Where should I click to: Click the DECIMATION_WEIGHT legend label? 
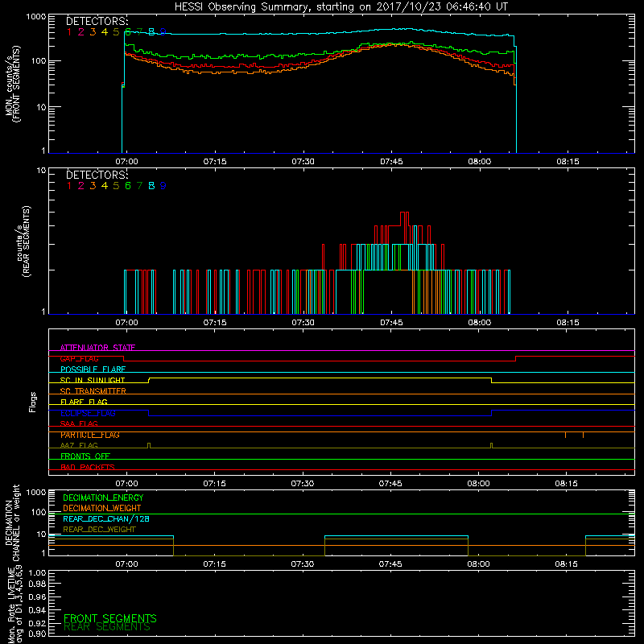point(102,509)
